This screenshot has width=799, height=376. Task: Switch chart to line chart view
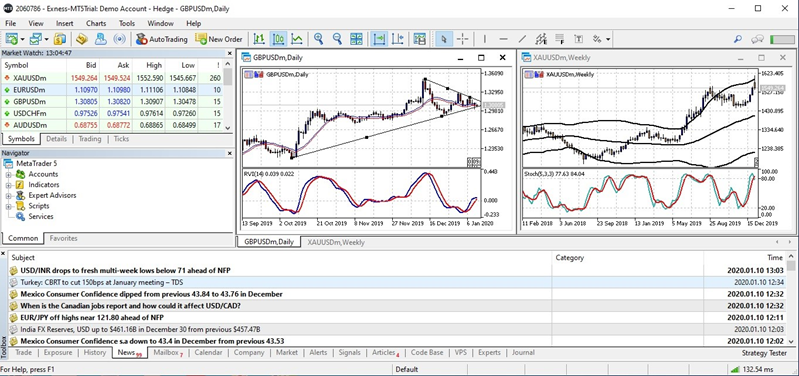pyautogui.click(x=297, y=39)
